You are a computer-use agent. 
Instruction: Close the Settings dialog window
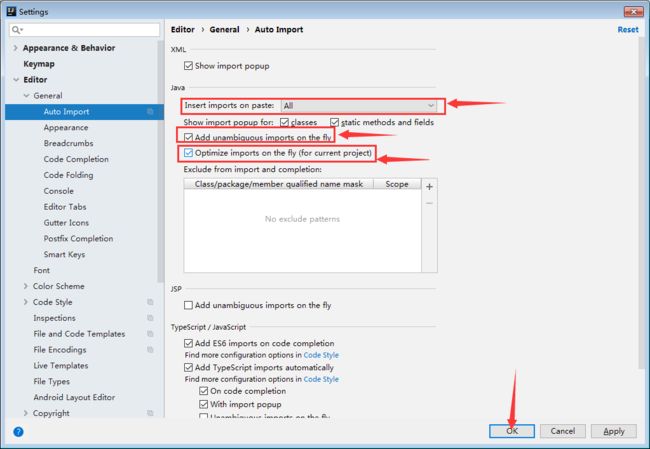633,11
